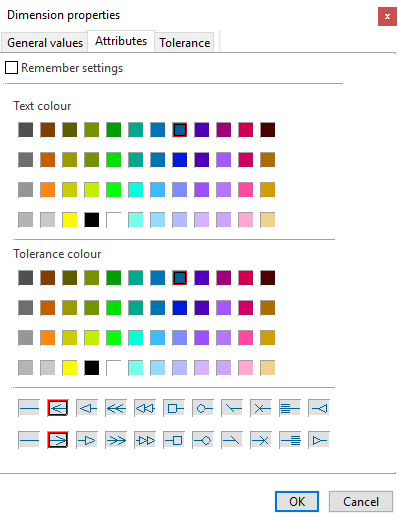Viewport: 398px width, 521px height.
Task: Enable the Remember settings checkbox
Action: tap(11, 68)
